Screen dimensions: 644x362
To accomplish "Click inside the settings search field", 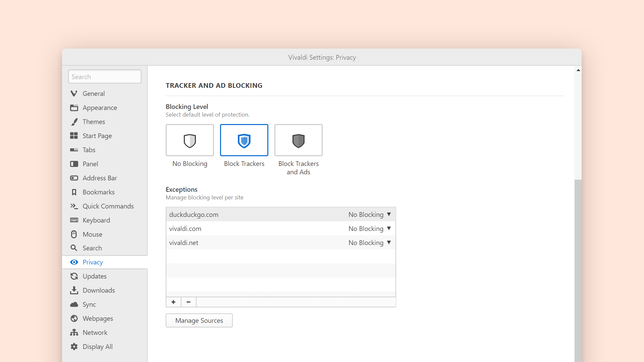I will (104, 76).
